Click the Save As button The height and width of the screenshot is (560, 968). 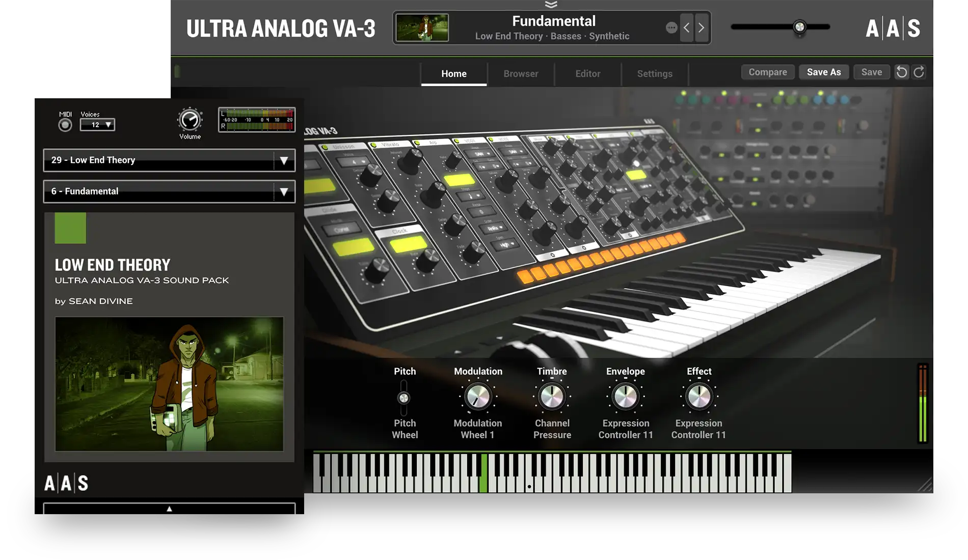click(823, 72)
